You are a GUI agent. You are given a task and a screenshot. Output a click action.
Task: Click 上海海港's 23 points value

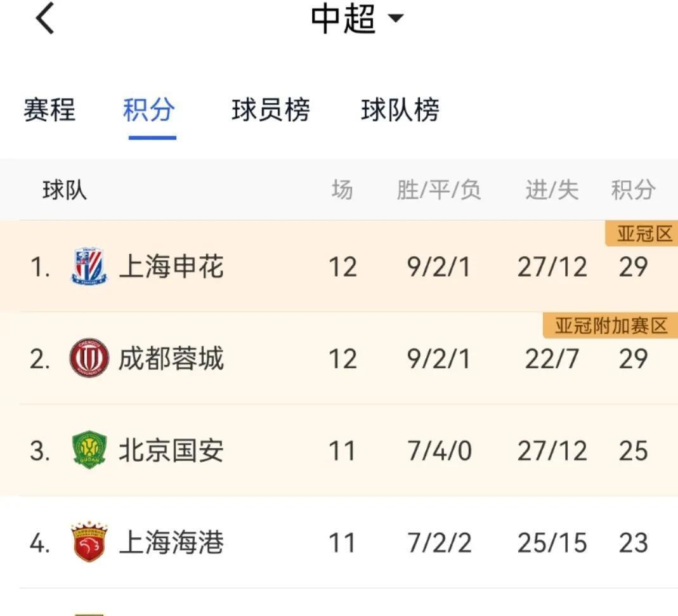(633, 543)
